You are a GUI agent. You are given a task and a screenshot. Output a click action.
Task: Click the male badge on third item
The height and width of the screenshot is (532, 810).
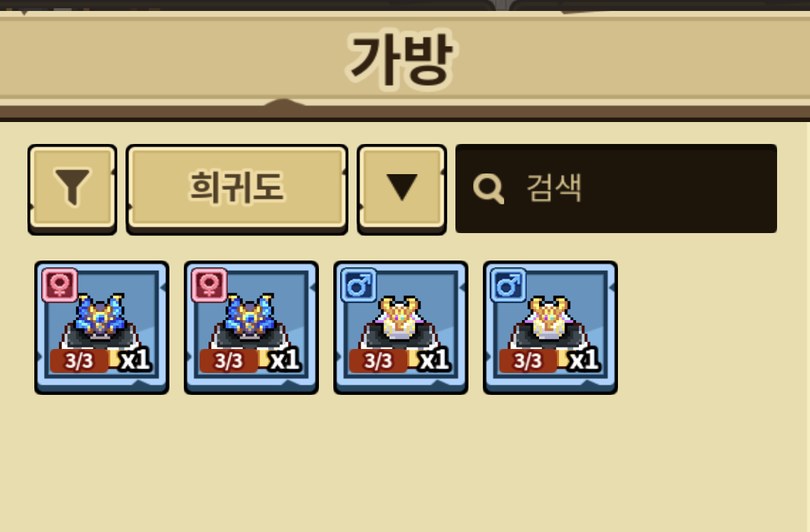click(x=359, y=285)
